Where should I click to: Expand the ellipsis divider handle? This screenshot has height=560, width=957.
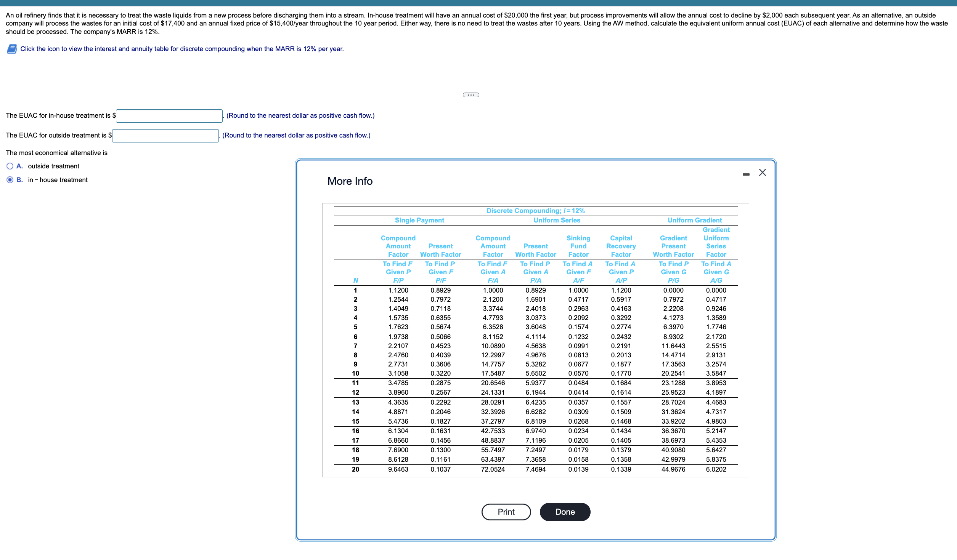(470, 95)
